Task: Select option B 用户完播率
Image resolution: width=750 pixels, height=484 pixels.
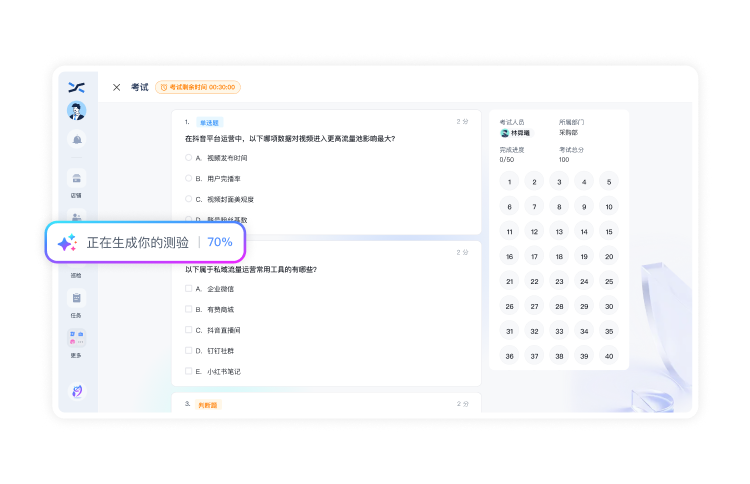Action: [188, 178]
